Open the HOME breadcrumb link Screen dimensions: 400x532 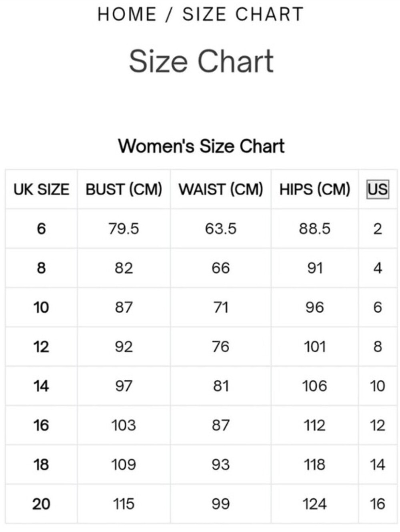pyautogui.click(x=127, y=14)
